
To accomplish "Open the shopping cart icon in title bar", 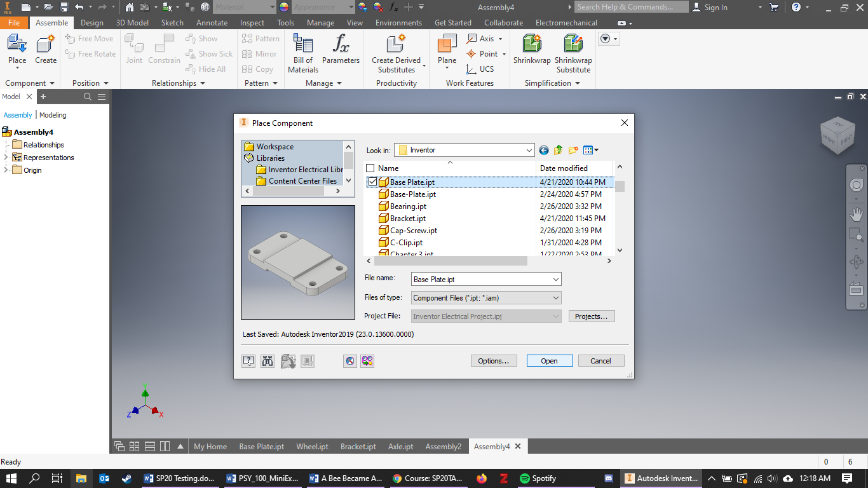I will pos(774,7).
